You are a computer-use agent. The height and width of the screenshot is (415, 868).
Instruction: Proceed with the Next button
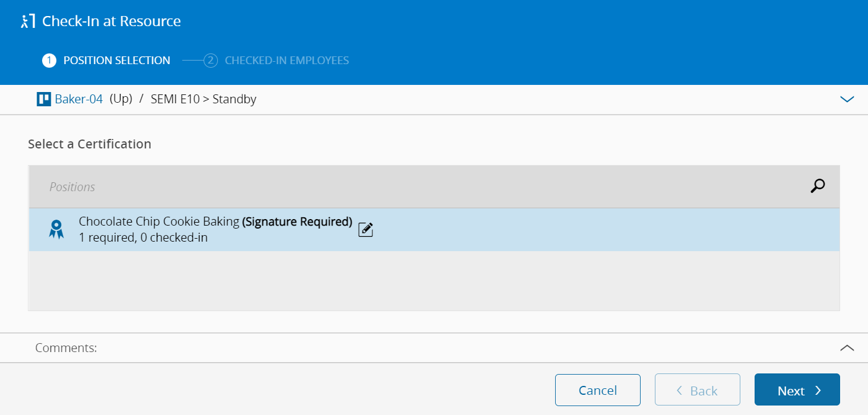pyautogui.click(x=797, y=390)
